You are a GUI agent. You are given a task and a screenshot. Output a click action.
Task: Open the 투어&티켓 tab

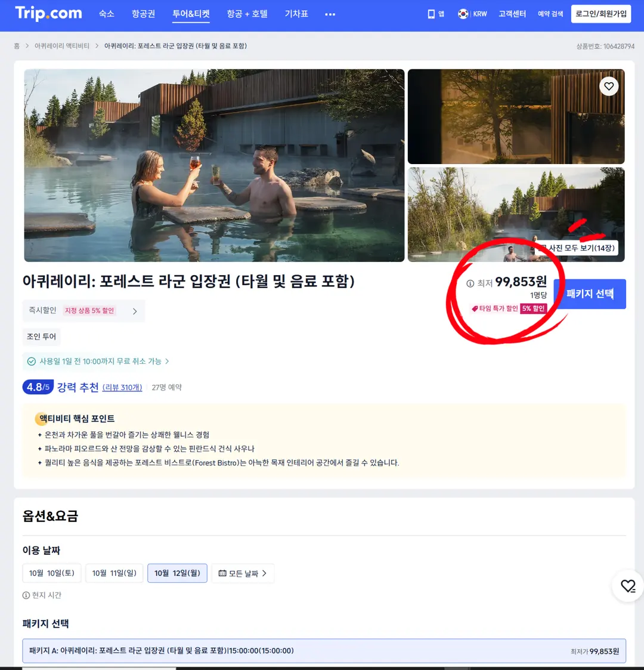(191, 14)
